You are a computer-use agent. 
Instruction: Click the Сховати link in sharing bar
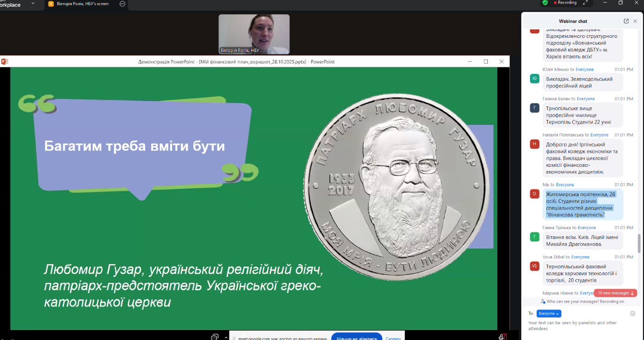click(393, 338)
